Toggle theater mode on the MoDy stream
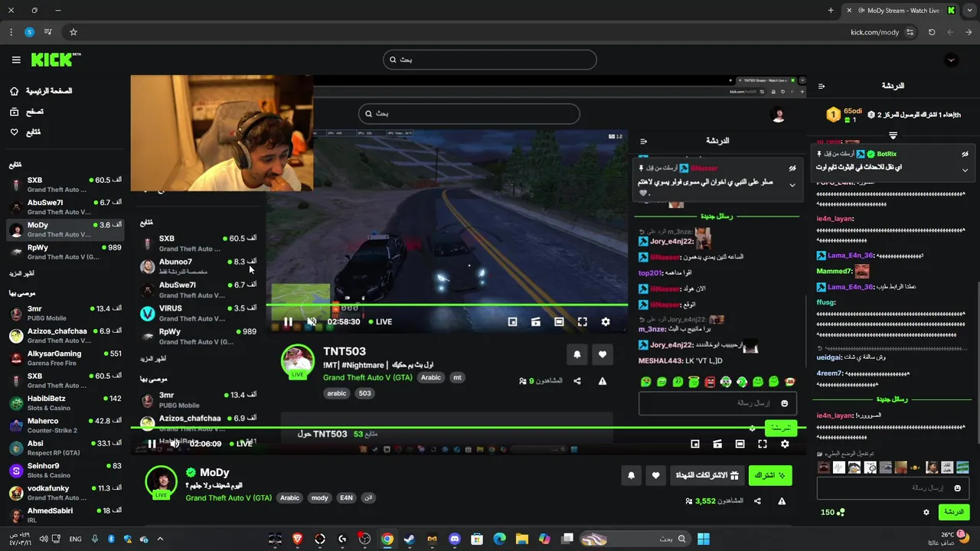 [x=740, y=444]
